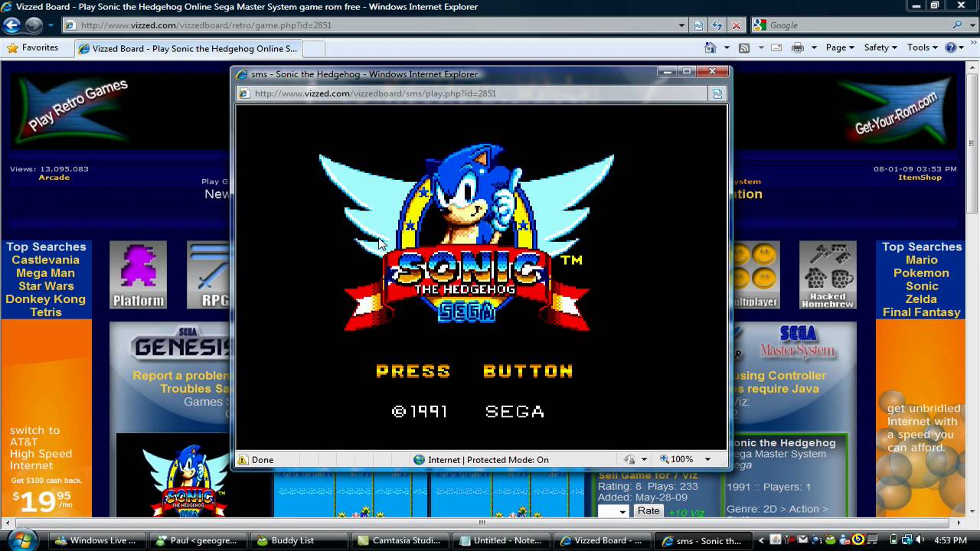Click the Read Mail envelope icon
The height and width of the screenshot is (551, 980).
point(776,47)
